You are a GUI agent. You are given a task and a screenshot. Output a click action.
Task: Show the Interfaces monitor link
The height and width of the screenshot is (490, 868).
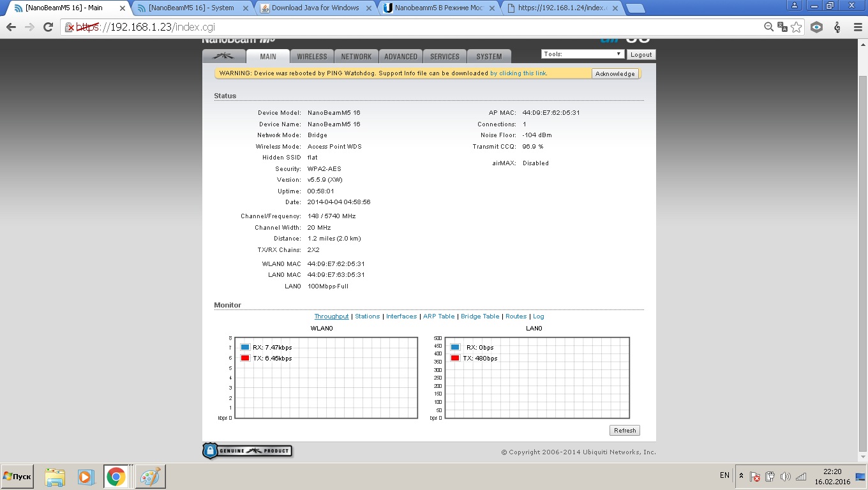[x=401, y=316]
